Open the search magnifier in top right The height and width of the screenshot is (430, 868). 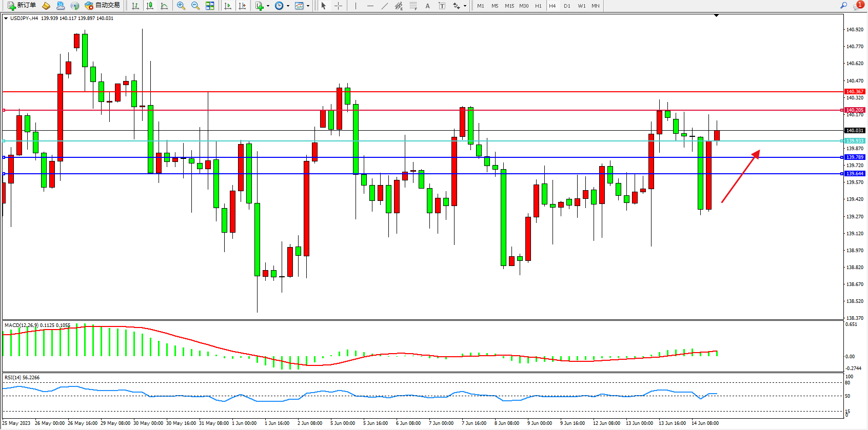[843, 6]
